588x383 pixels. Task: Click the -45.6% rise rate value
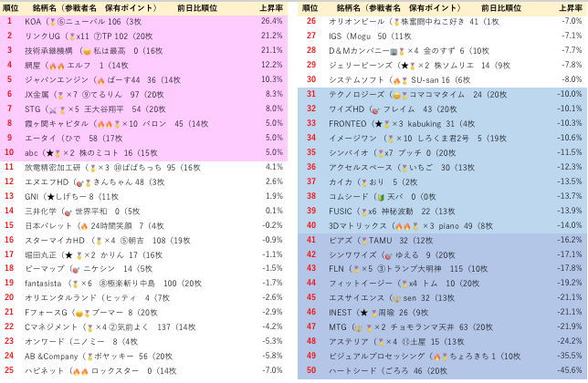pyautogui.click(x=570, y=371)
